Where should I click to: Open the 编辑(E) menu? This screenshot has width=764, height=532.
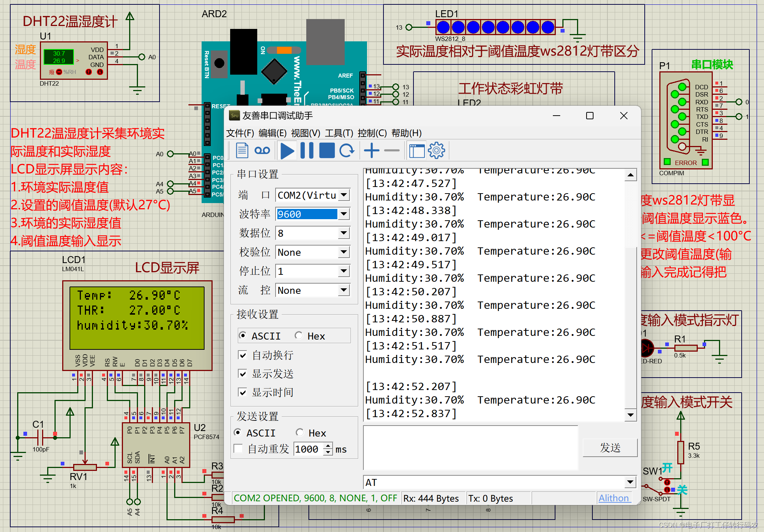point(273,133)
